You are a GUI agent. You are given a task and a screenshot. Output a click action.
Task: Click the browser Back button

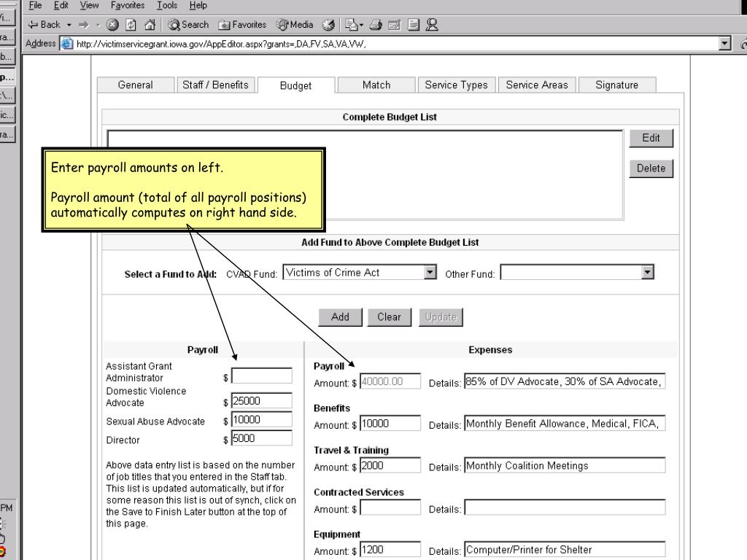(x=44, y=24)
